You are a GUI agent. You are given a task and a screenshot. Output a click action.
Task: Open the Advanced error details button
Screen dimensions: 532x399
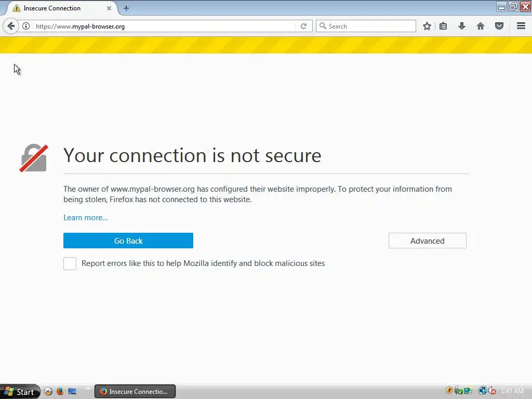[x=428, y=241]
